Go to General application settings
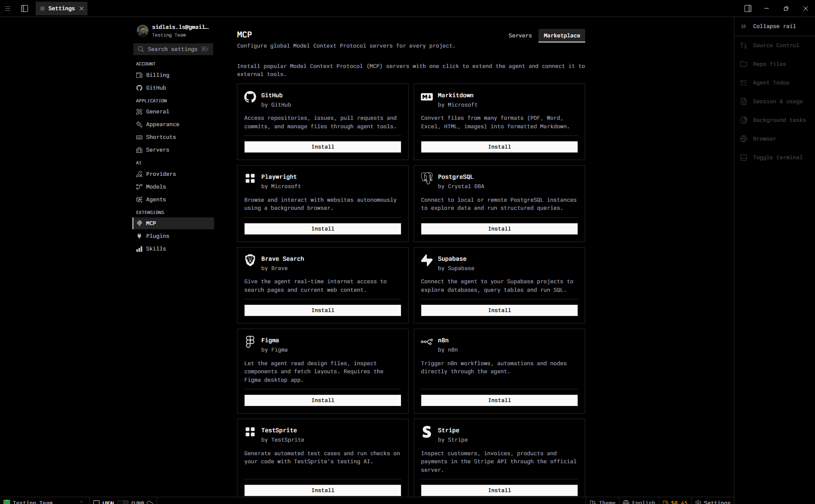Viewport: 815px width, 504px height. 173,112
